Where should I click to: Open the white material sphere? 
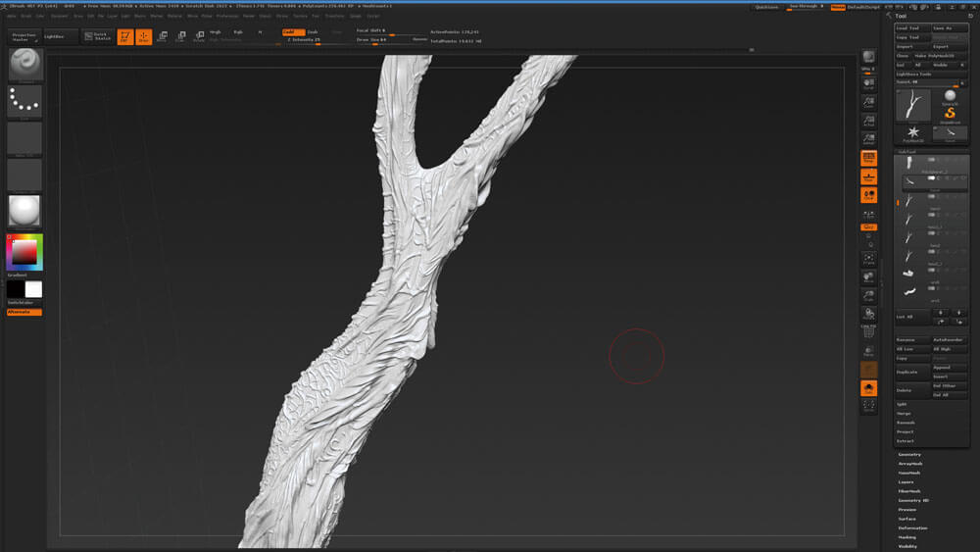pos(25,211)
